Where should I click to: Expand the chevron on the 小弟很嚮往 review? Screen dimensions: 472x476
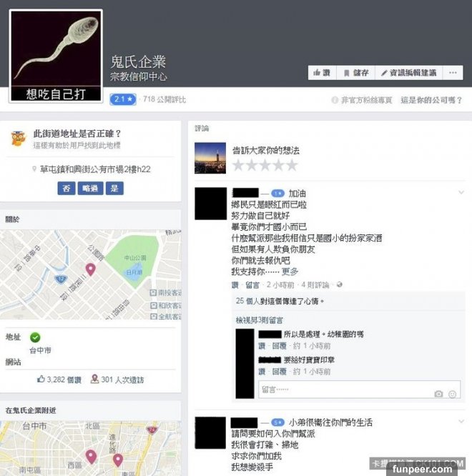(x=461, y=422)
